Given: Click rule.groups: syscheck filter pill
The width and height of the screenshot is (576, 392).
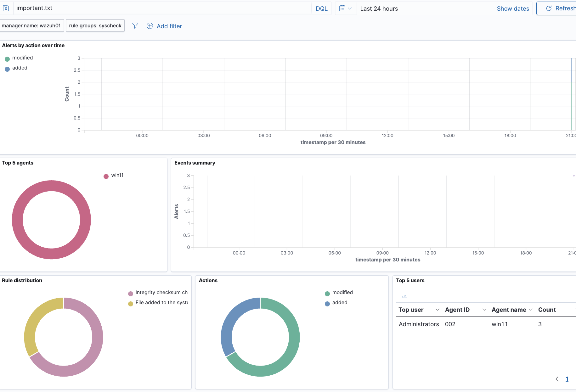Looking at the screenshot, I should (95, 25).
